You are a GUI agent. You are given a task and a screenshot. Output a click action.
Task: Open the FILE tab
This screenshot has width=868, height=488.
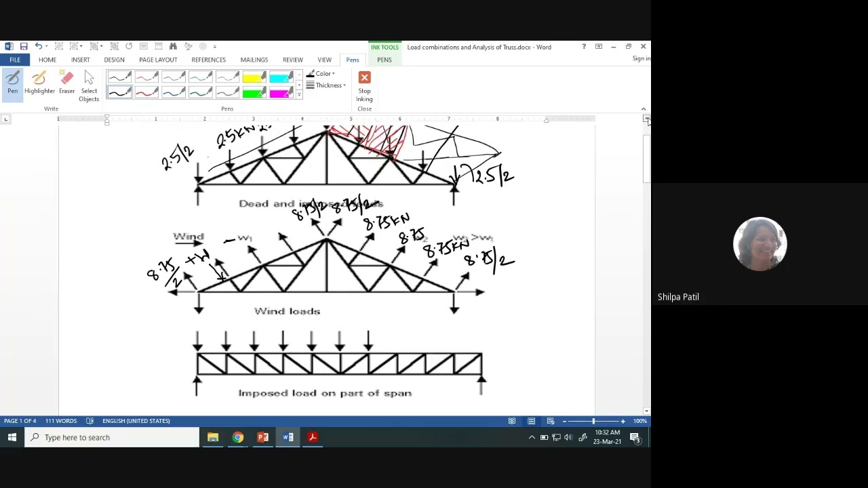pos(15,60)
